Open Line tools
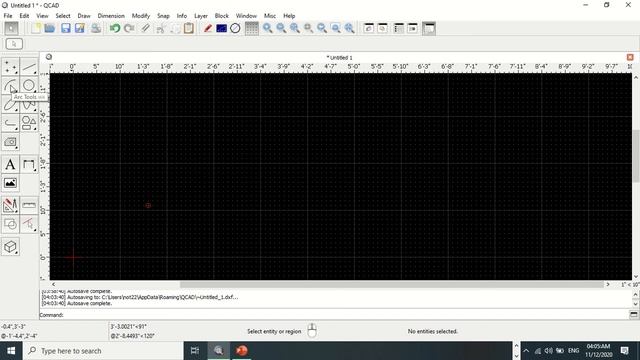640x360 pixels. coord(29,66)
